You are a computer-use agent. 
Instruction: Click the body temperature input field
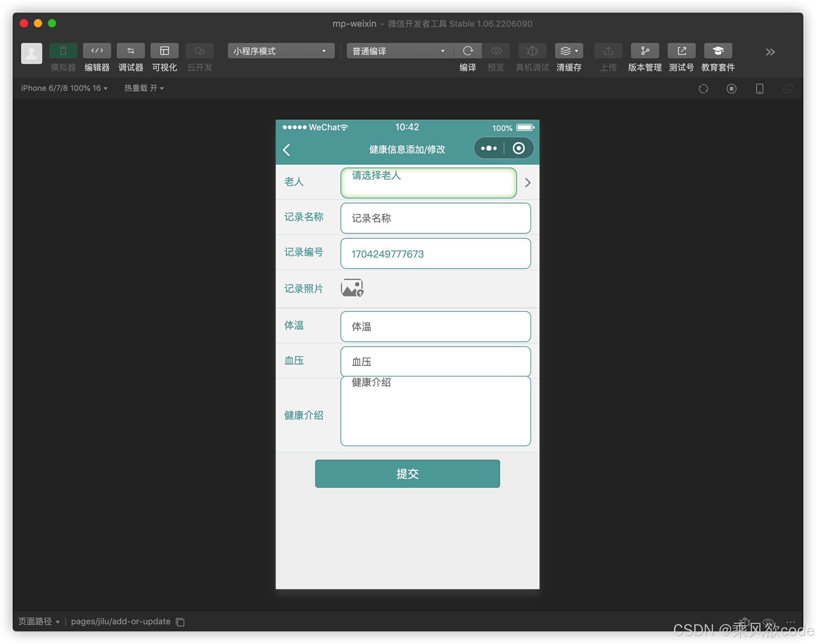coord(435,327)
